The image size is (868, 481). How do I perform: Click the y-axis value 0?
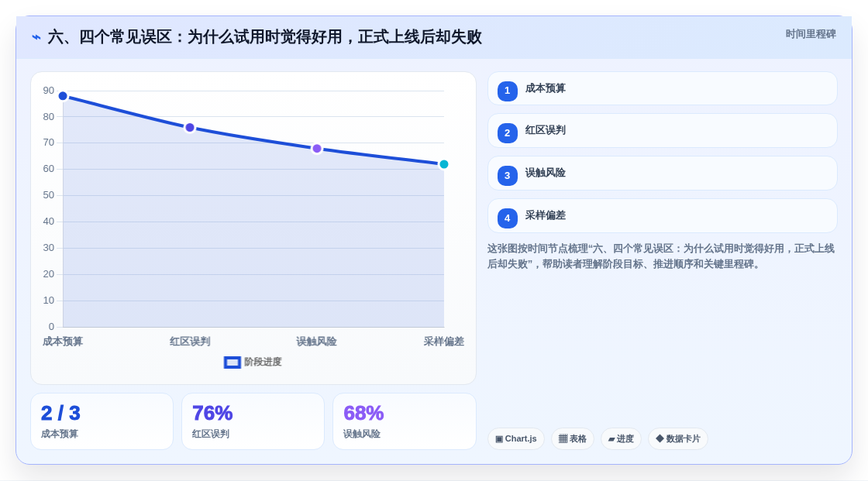(51, 327)
